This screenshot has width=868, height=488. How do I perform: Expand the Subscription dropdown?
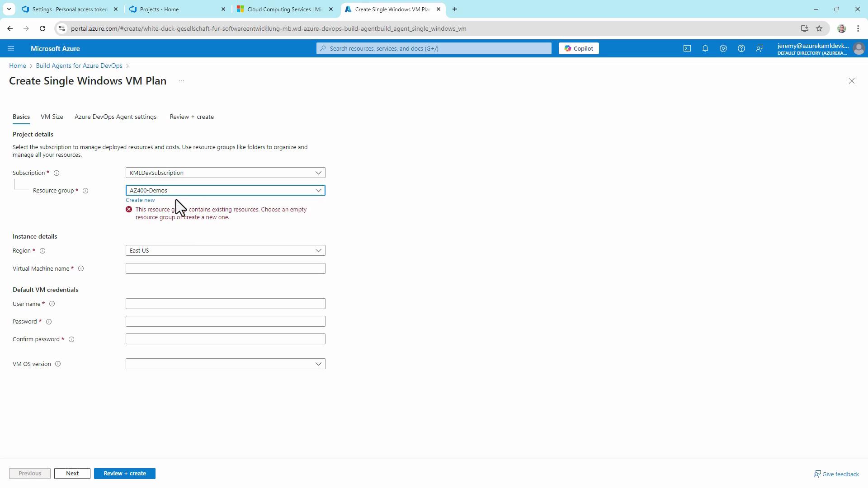(225, 173)
